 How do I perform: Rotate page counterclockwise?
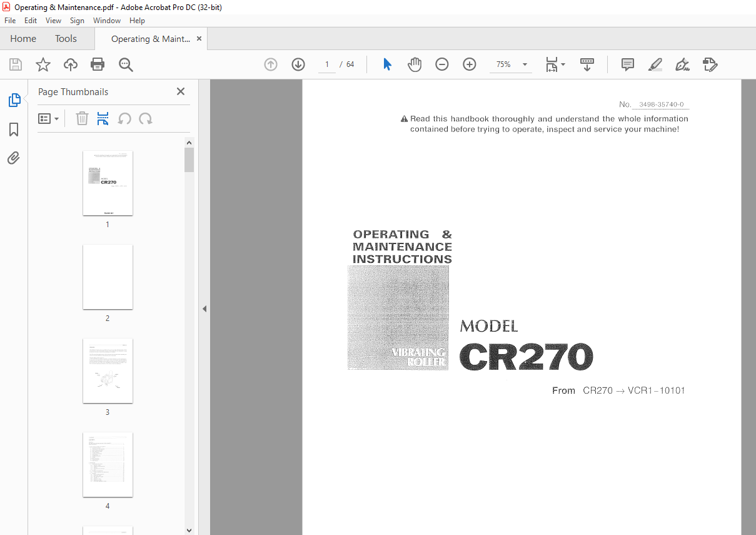click(124, 119)
